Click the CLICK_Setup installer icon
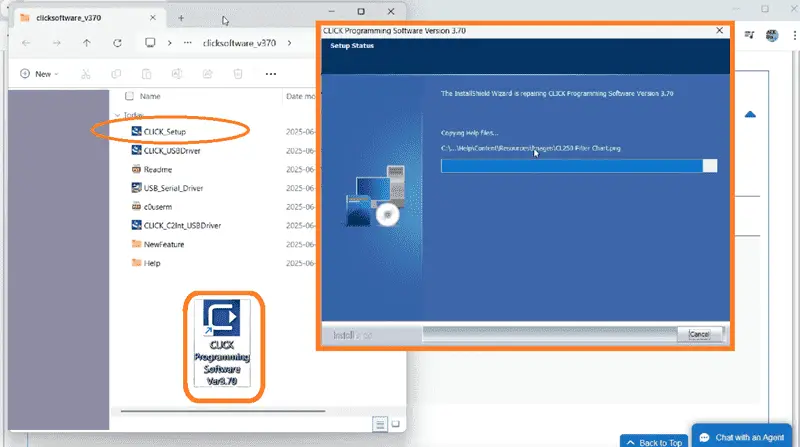The height and width of the screenshot is (447, 800). pos(136,131)
